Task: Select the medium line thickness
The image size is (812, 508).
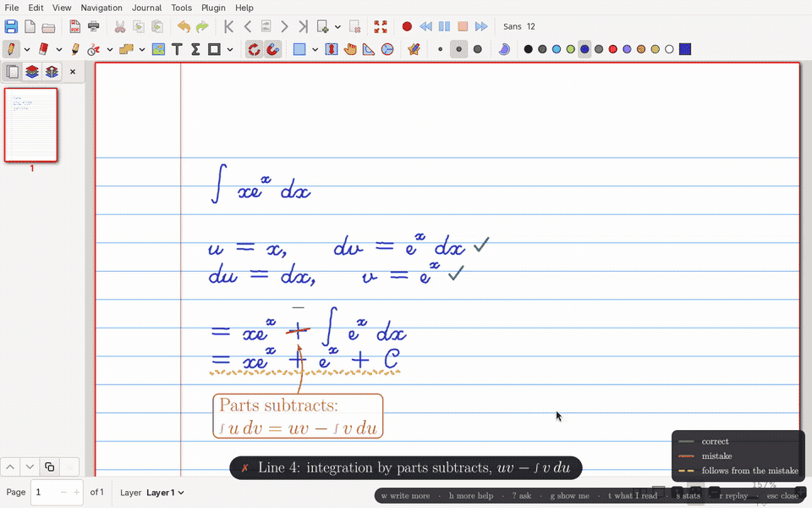Action: click(x=458, y=49)
